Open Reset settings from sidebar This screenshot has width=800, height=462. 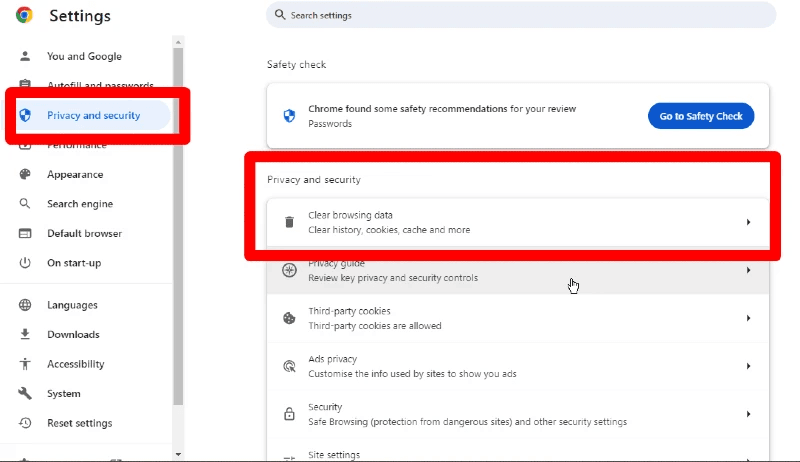79,423
